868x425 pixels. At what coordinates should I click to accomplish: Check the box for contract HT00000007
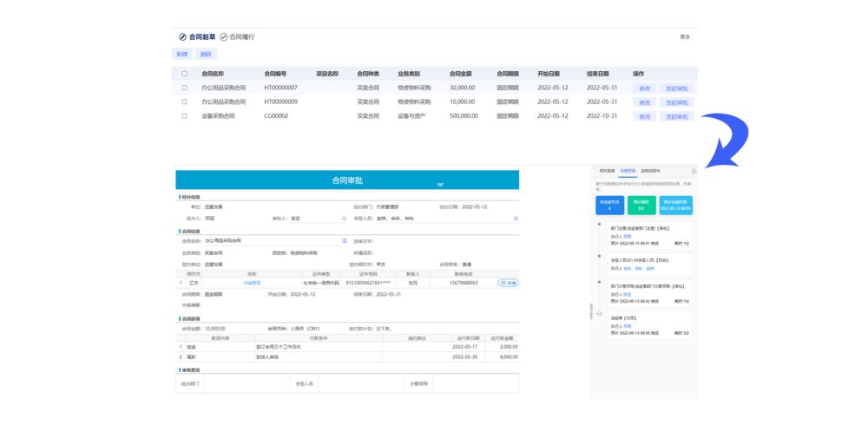pos(184,88)
